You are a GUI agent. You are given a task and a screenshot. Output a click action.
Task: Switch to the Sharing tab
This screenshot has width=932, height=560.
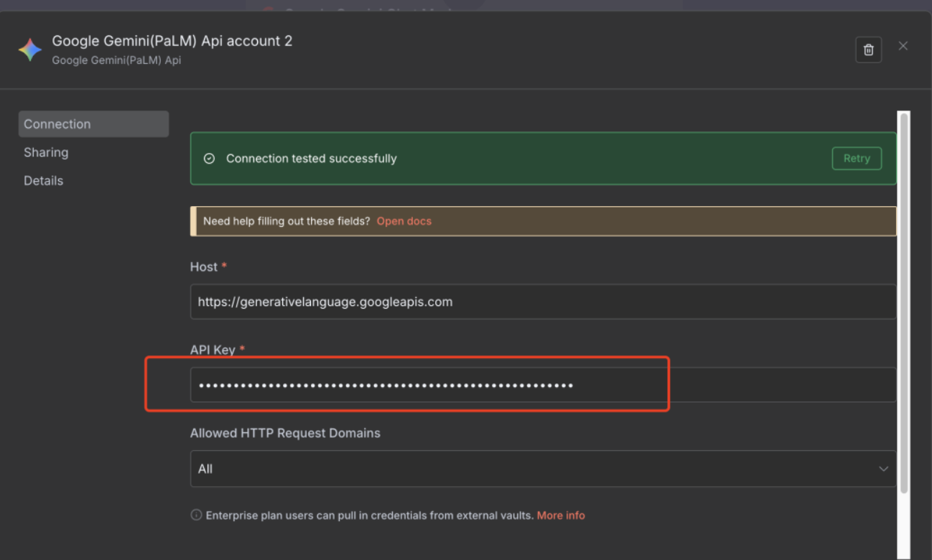[x=46, y=152]
